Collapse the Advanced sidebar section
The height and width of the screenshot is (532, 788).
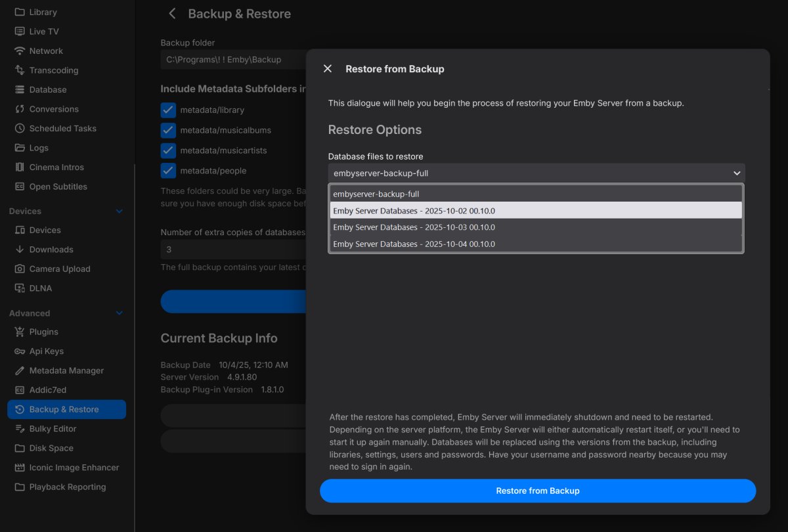pyautogui.click(x=120, y=314)
